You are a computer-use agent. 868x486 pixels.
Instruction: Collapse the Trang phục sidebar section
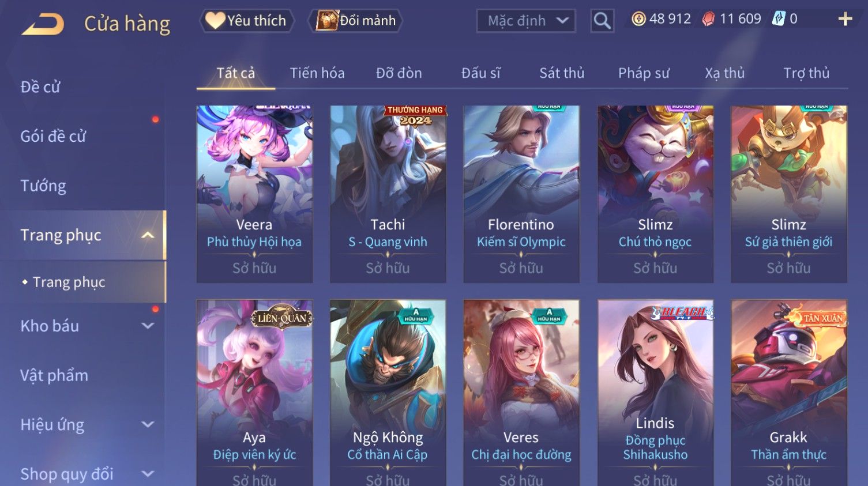click(x=148, y=235)
